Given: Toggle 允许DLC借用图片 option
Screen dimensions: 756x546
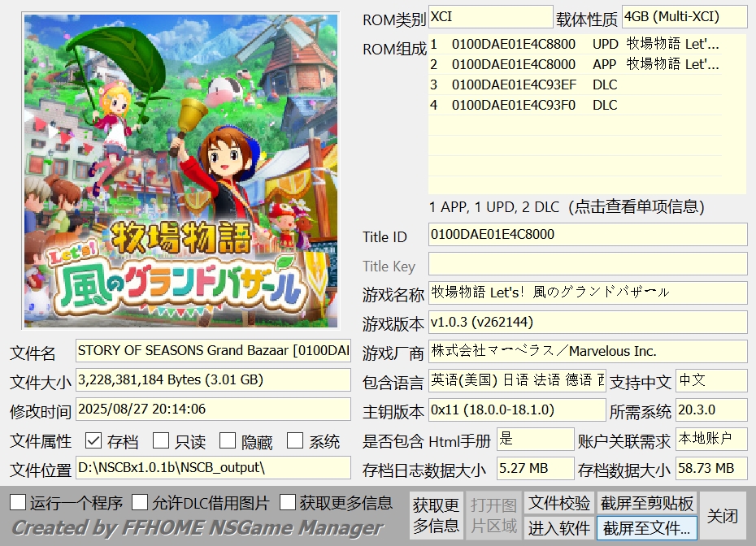Looking at the screenshot, I should tap(140, 502).
